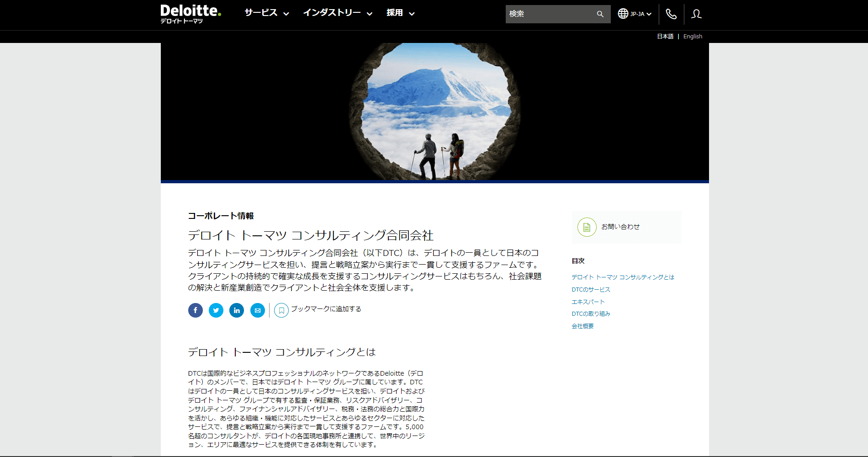
Task: Open the お問い合わせ contact link
Action: click(x=620, y=227)
